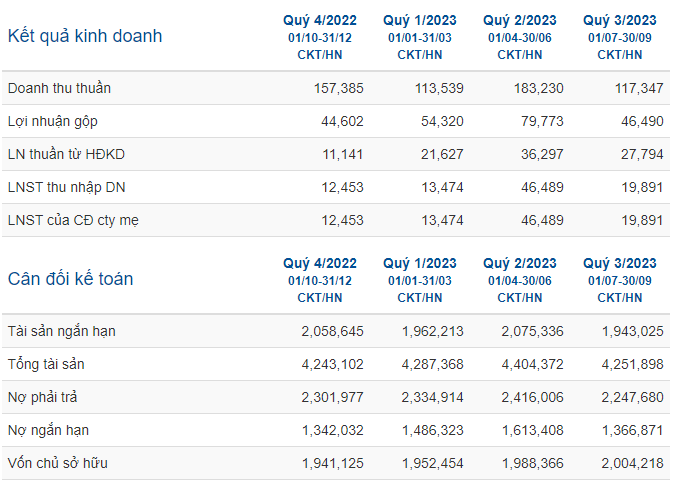Image resolution: width=673 pixels, height=483 pixels.
Task: Click Nợ phải trả value 2,416,006
Action: coord(532,398)
